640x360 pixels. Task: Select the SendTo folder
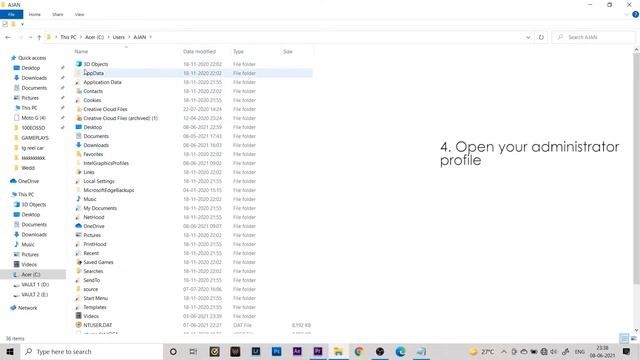tap(91, 280)
